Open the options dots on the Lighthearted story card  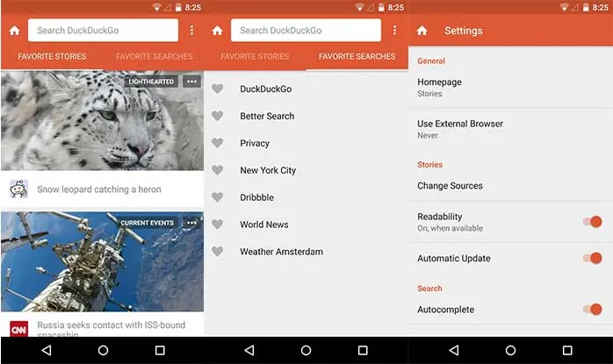point(191,82)
